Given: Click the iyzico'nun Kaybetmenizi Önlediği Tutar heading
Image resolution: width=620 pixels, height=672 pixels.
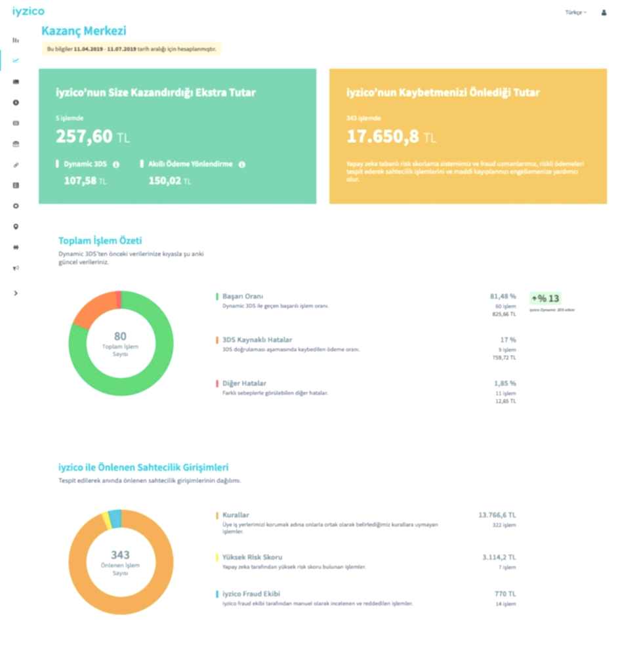Looking at the screenshot, I should pos(443,93).
